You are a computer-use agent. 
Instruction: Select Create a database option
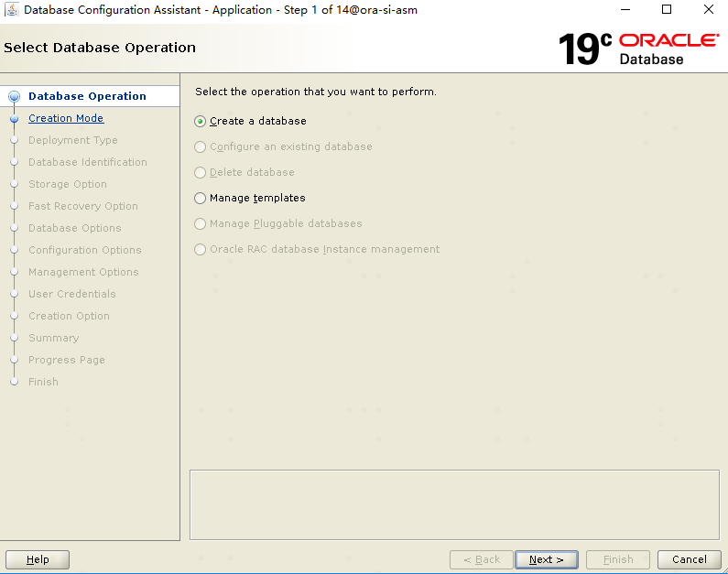pyautogui.click(x=250, y=121)
